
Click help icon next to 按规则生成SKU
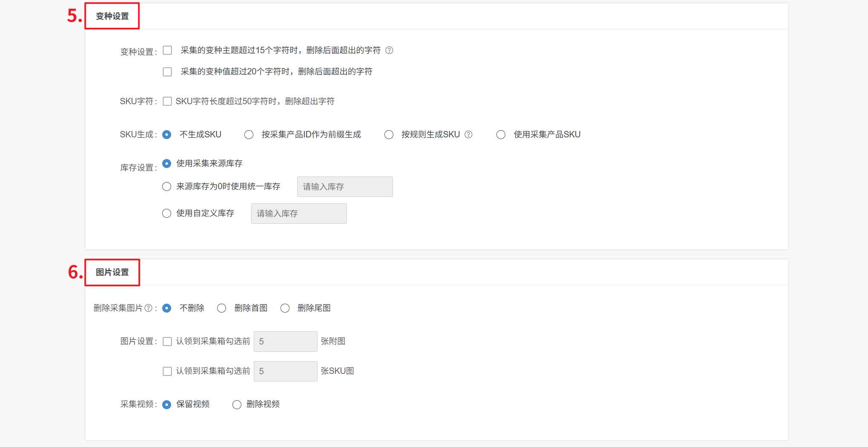pyautogui.click(x=468, y=135)
